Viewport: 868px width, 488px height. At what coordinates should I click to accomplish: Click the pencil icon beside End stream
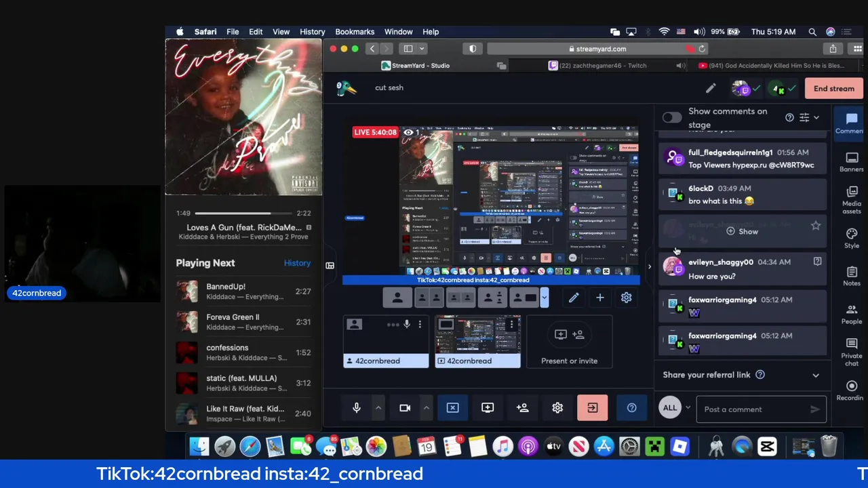click(711, 89)
